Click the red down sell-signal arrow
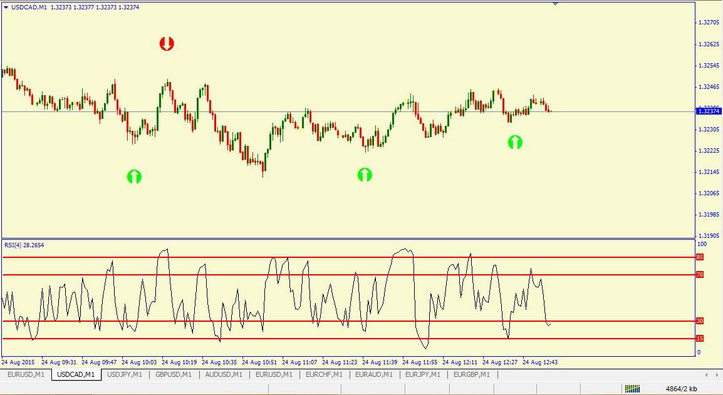This screenshot has height=395, width=723. point(166,44)
